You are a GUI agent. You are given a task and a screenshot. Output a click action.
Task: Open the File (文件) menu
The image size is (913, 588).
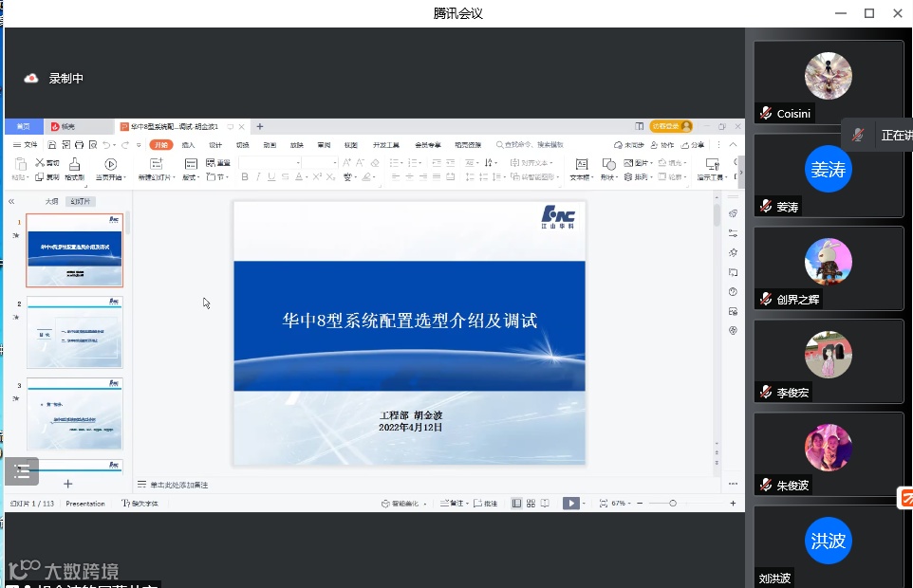pyautogui.click(x=25, y=145)
